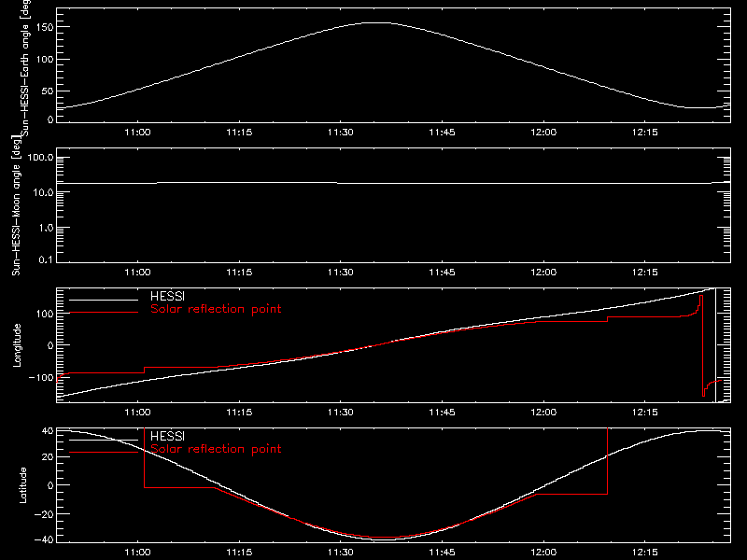Click the 11:45 time label under Moon angle plot
The width and height of the screenshot is (747, 560).
pos(442,273)
